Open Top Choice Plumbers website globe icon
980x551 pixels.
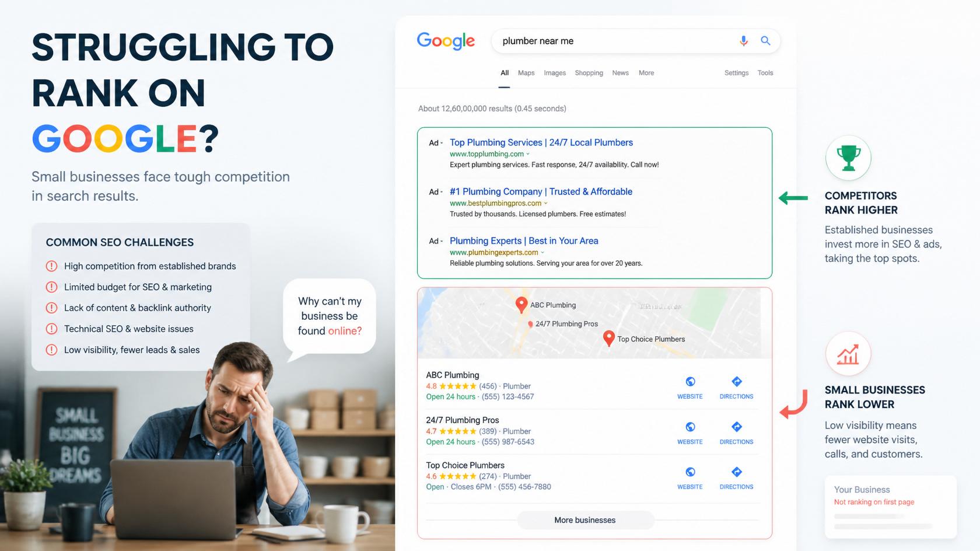tap(690, 472)
